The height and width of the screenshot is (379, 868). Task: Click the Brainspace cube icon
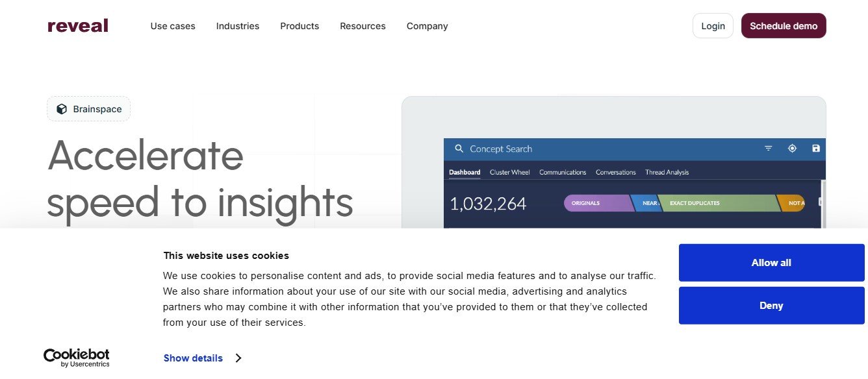pos(62,109)
